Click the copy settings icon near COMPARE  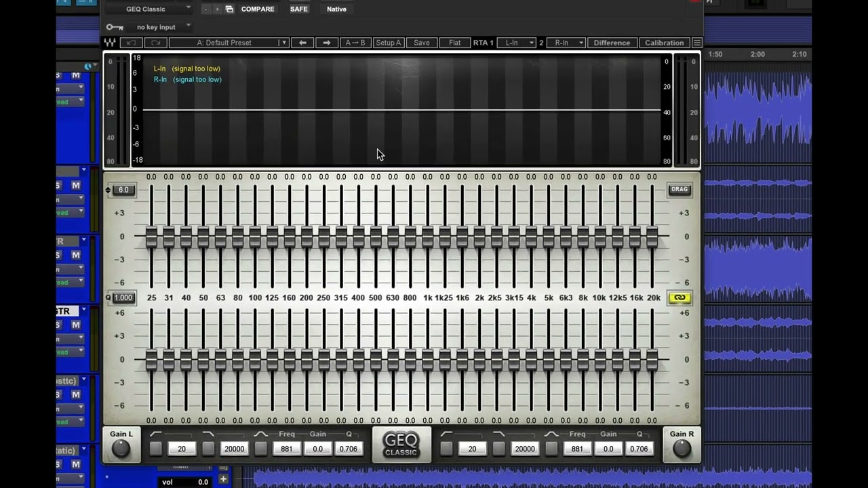(229, 9)
